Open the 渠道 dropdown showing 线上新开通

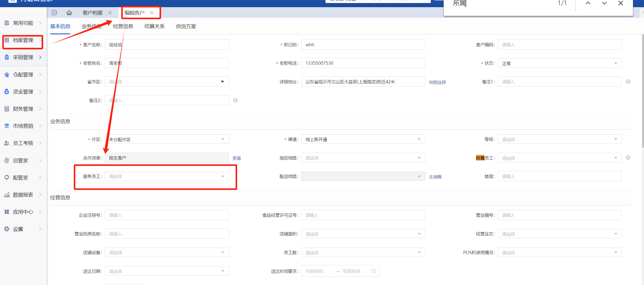pyautogui.click(x=363, y=139)
